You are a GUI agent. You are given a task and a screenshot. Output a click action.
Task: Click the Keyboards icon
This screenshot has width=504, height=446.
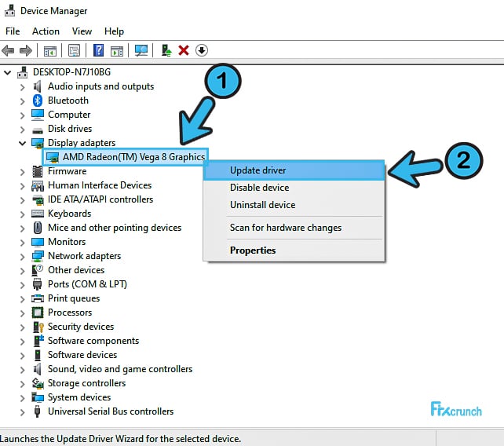[38, 214]
